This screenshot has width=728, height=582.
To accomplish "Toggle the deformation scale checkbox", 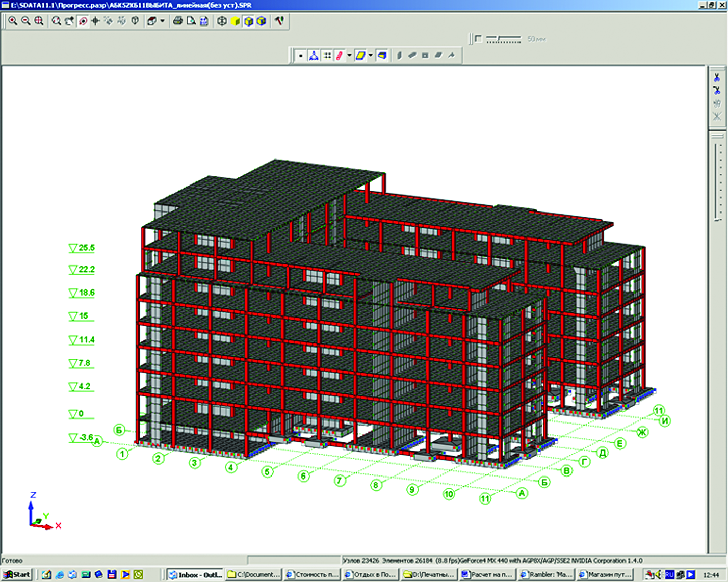I will [x=478, y=39].
